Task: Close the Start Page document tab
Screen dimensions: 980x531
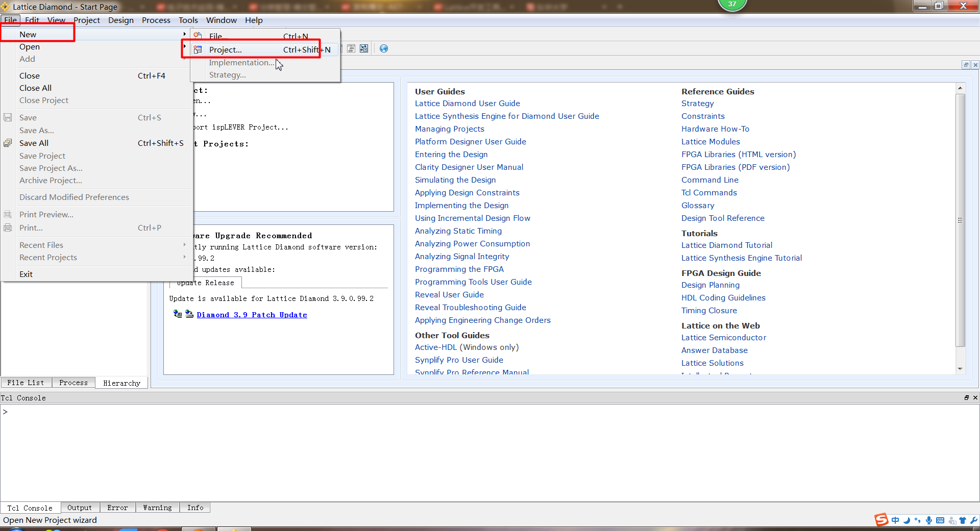Action: 975,65
